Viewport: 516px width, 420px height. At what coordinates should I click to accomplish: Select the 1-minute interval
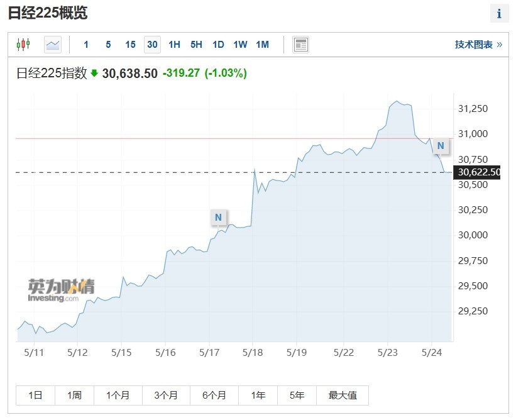(x=86, y=45)
